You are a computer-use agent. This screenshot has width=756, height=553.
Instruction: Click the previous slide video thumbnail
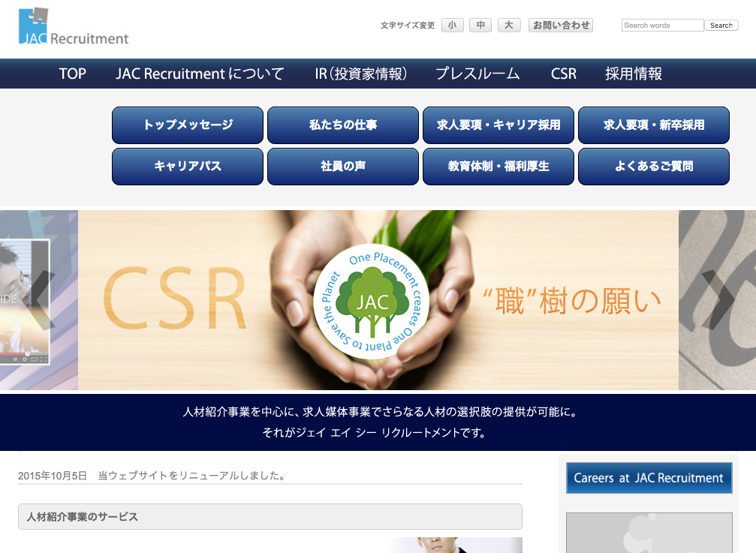(24, 302)
